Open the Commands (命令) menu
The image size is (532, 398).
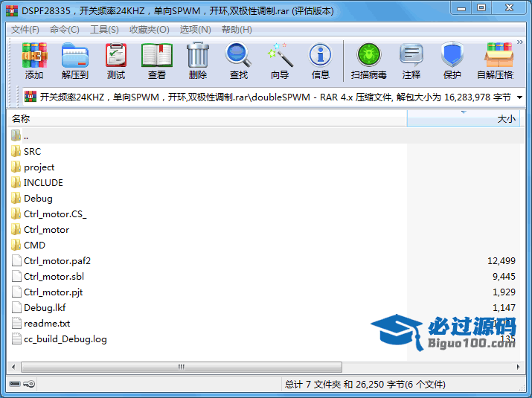[x=65, y=30]
